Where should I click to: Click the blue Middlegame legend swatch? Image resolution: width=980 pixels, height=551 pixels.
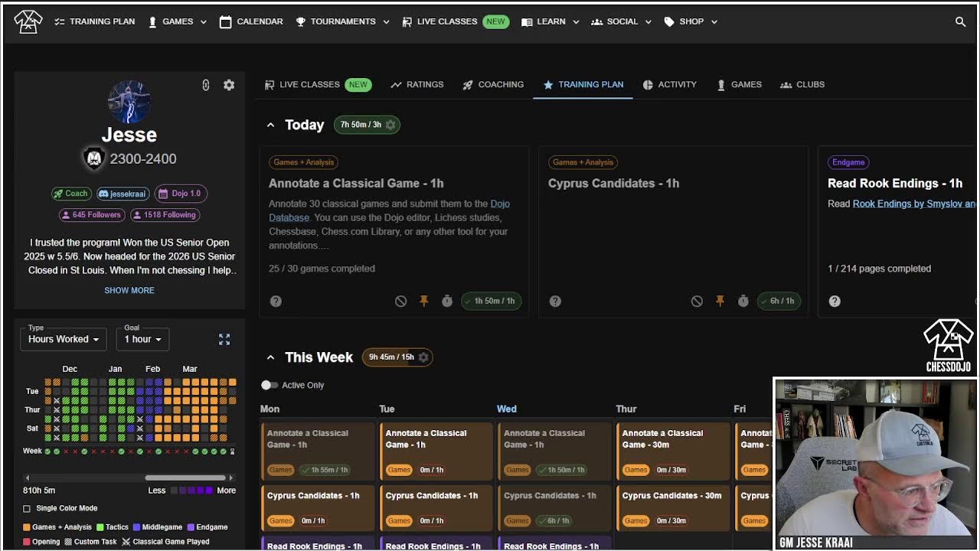[136, 527]
